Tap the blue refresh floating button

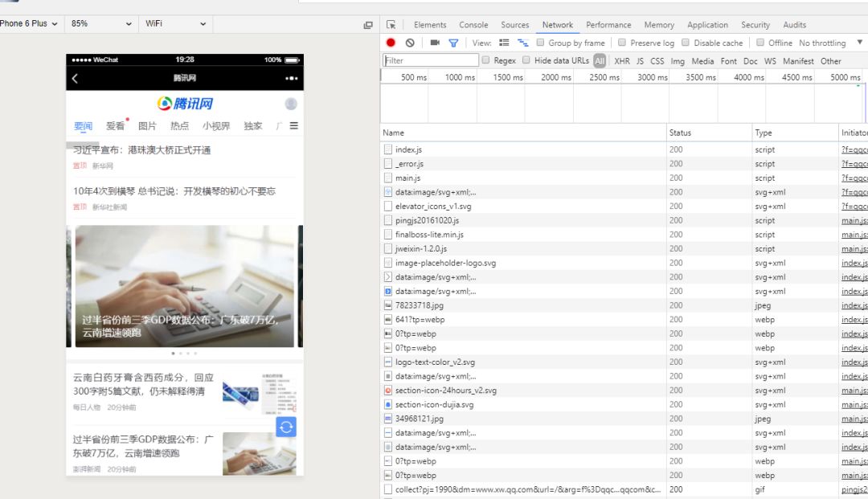[286, 427]
